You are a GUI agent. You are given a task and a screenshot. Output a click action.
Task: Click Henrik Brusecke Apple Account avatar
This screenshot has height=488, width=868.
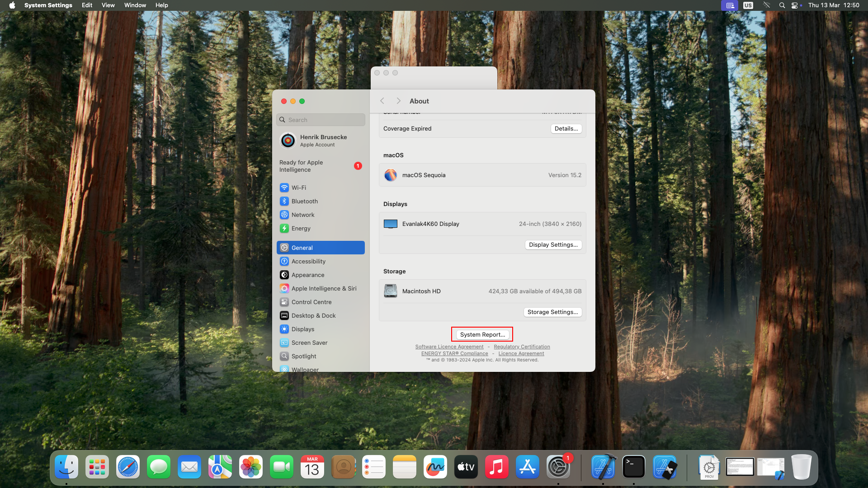(x=288, y=141)
